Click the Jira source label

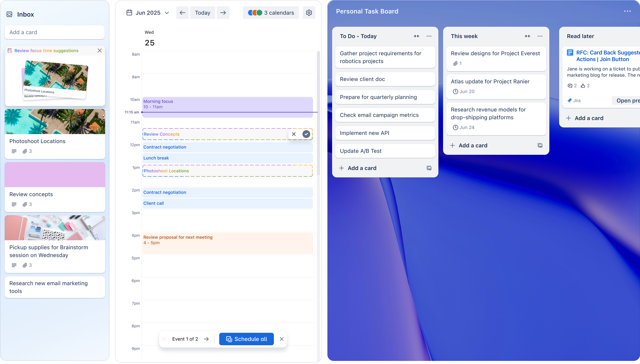click(x=574, y=101)
